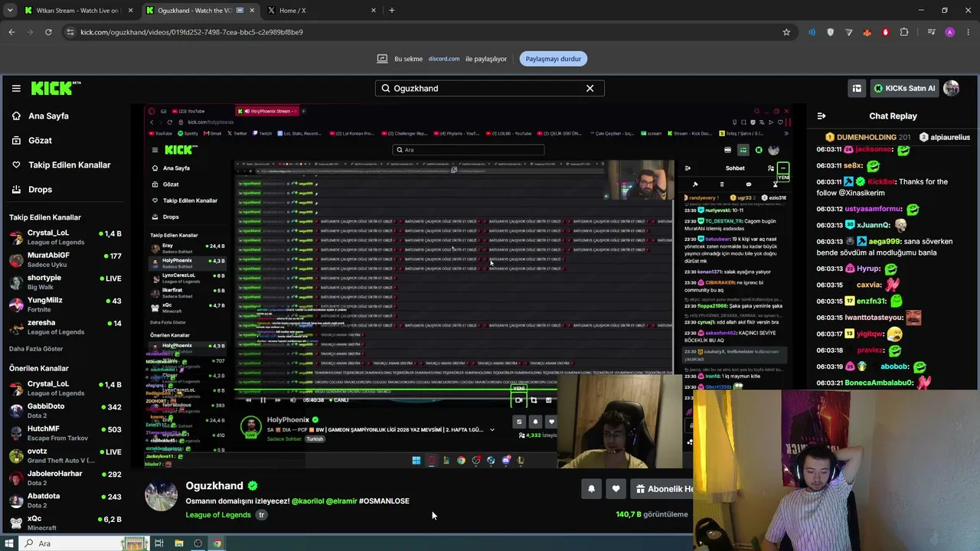Viewport: 980px width, 551px height.
Task: Click the KICKs Satın Al button
Action: coord(904,88)
